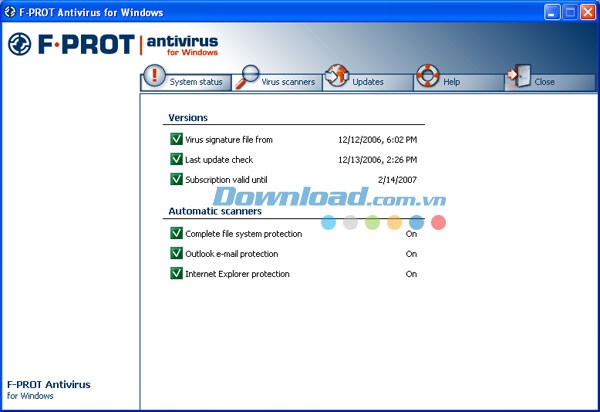600x412 pixels.
Task: Click the title bar F-PROT app icon
Action: click(10, 12)
